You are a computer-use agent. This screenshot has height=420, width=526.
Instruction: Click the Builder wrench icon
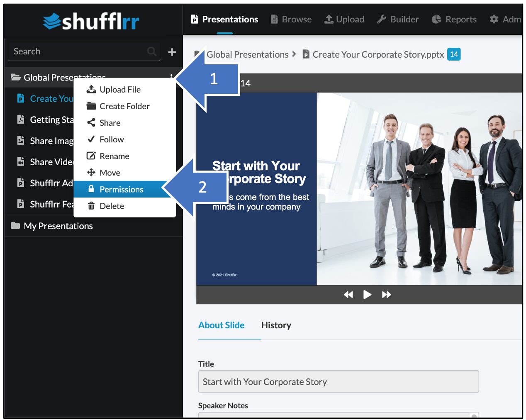[x=382, y=19]
